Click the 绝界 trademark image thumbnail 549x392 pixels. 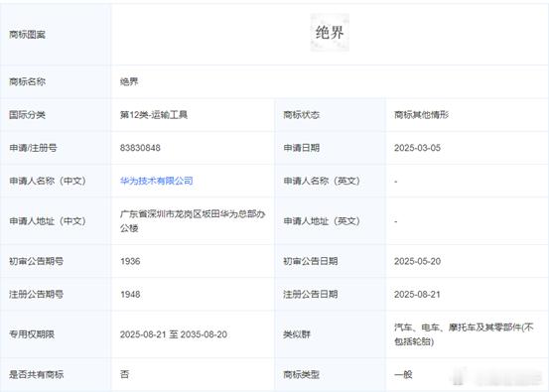[330, 33]
